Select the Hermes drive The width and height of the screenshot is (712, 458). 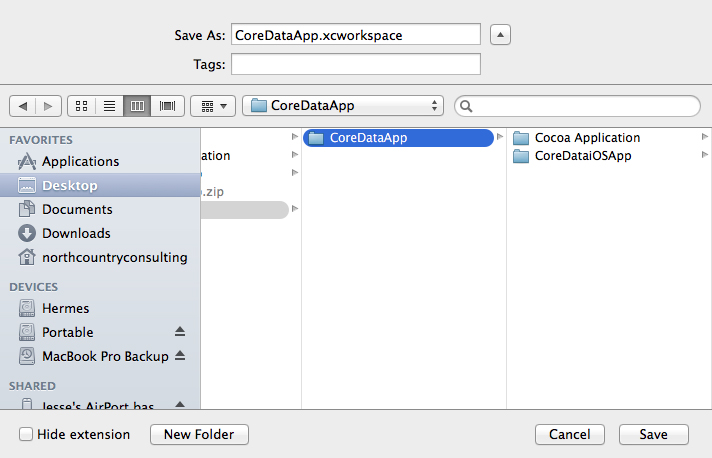coord(100,309)
